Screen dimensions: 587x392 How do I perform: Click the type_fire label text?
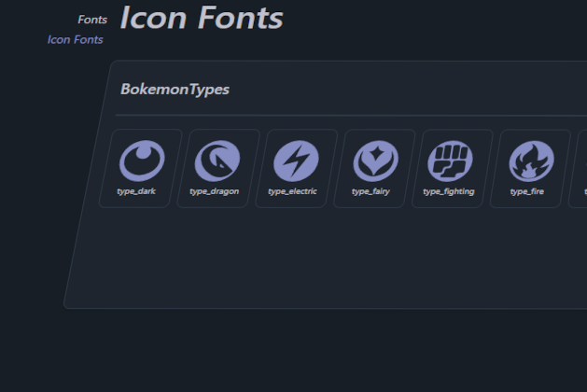(526, 191)
